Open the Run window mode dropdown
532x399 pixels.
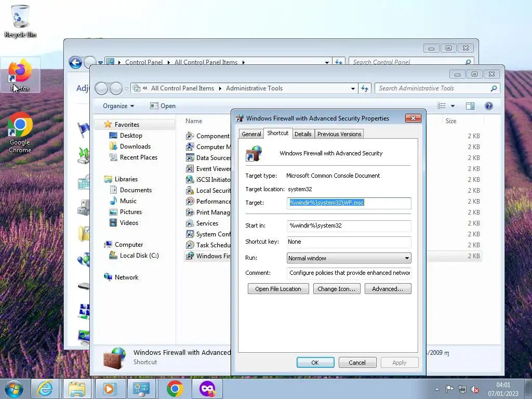(x=349, y=258)
